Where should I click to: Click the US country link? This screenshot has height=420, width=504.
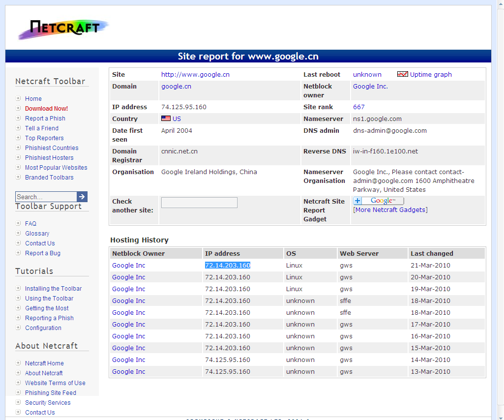(x=177, y=119)
